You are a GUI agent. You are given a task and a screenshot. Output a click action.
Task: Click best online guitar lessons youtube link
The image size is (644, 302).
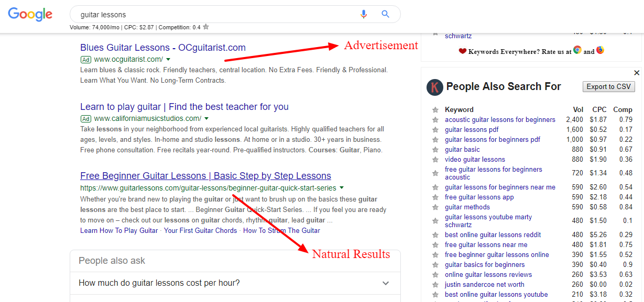click(x=496, y=295)
